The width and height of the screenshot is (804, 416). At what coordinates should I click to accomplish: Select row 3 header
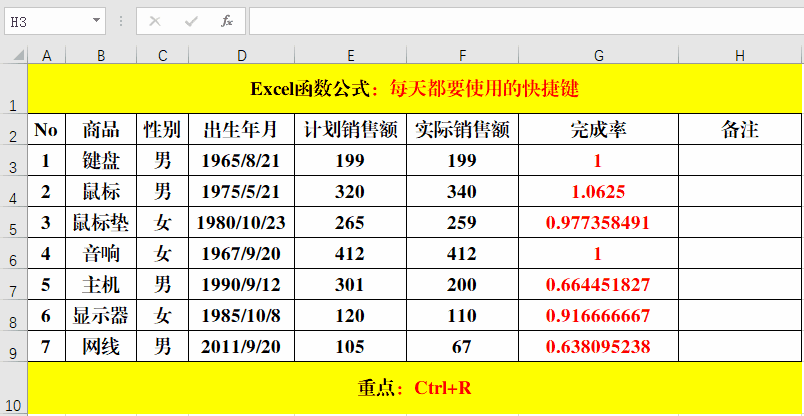click(14, 160)
